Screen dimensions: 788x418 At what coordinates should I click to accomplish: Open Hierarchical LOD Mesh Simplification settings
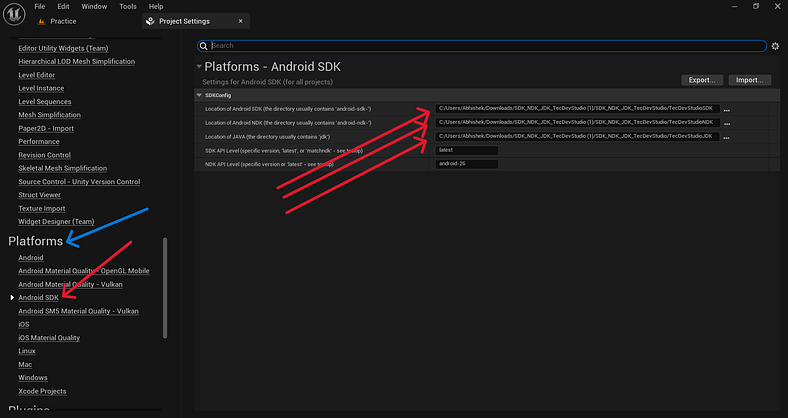click(x=76, y=61)
